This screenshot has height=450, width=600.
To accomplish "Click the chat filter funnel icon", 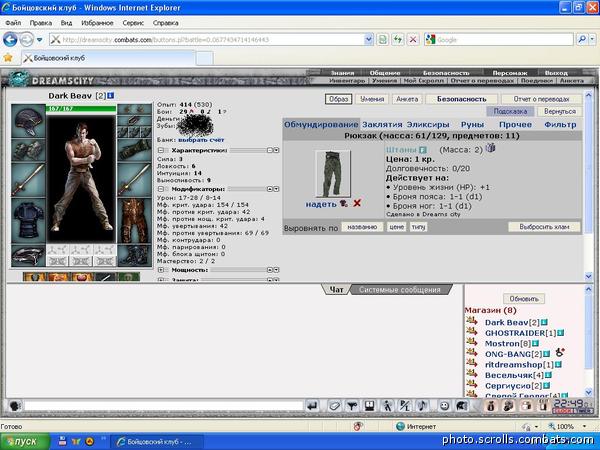I will (x=351, y=406).
